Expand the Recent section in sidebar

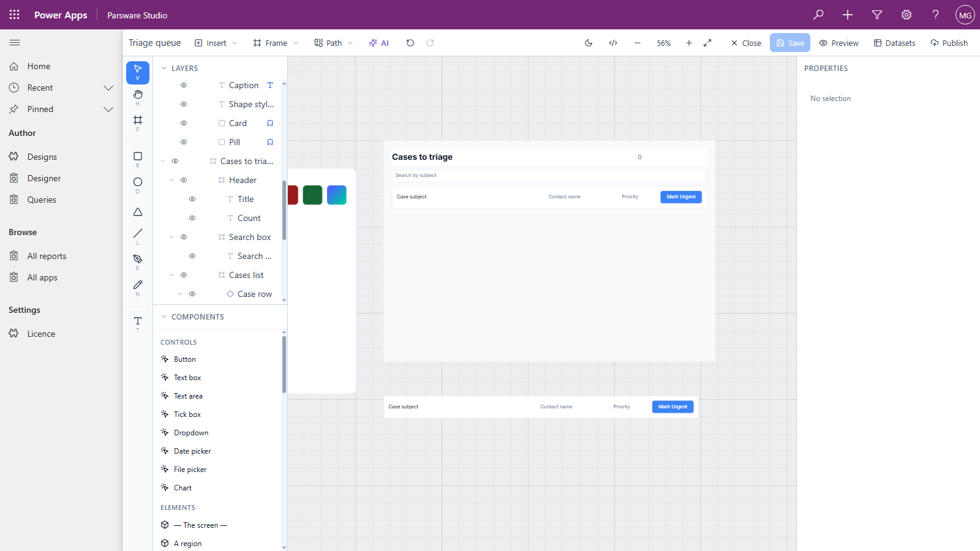pyautogui.click(x=108, y=88)
